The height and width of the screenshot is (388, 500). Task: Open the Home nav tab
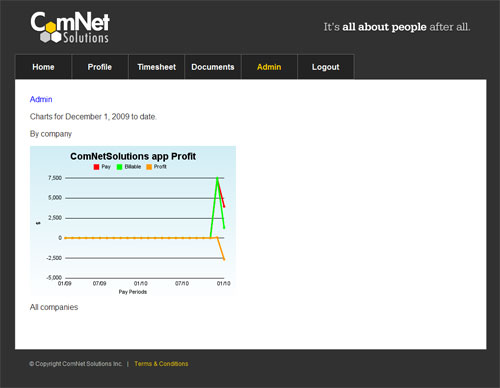(x=43, y=67)
